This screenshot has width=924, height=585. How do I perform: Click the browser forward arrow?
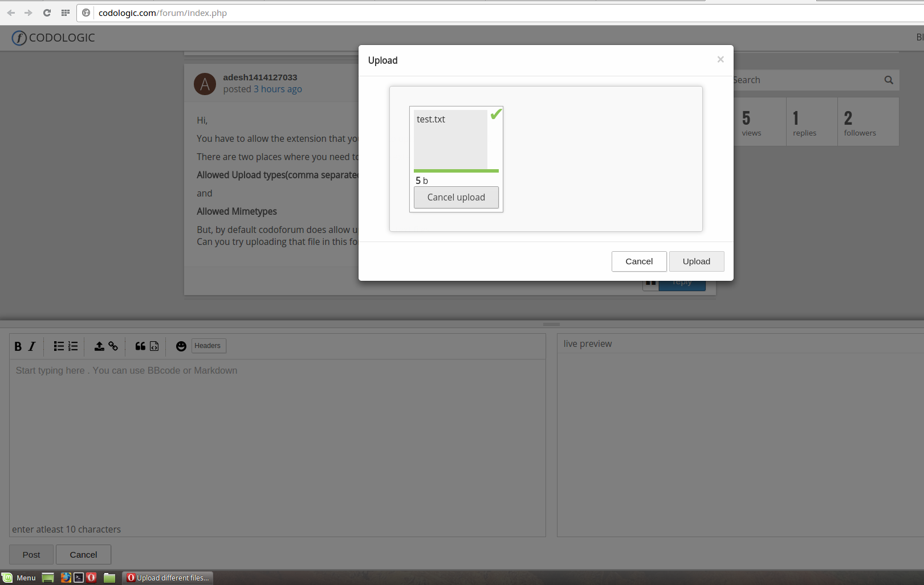[x=29, y=13]
